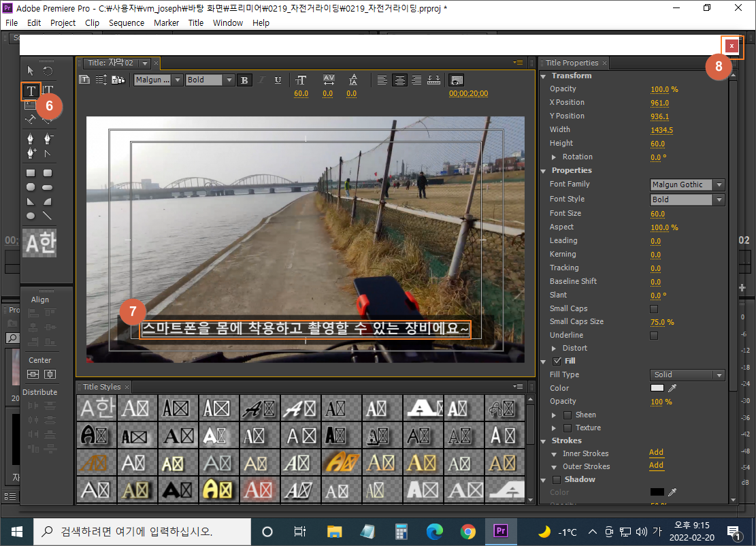Open the Shadow Color black swatch

(x=657, y=492)
